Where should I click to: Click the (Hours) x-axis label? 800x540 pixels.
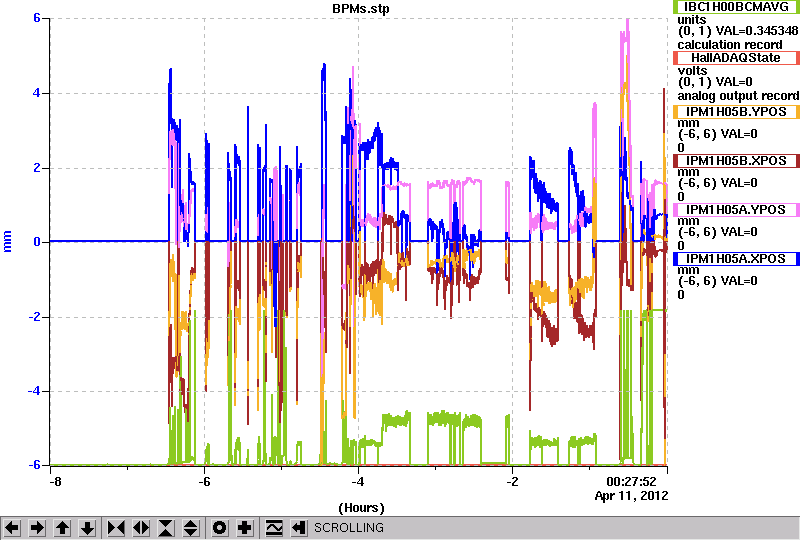[x=361, y=508]
